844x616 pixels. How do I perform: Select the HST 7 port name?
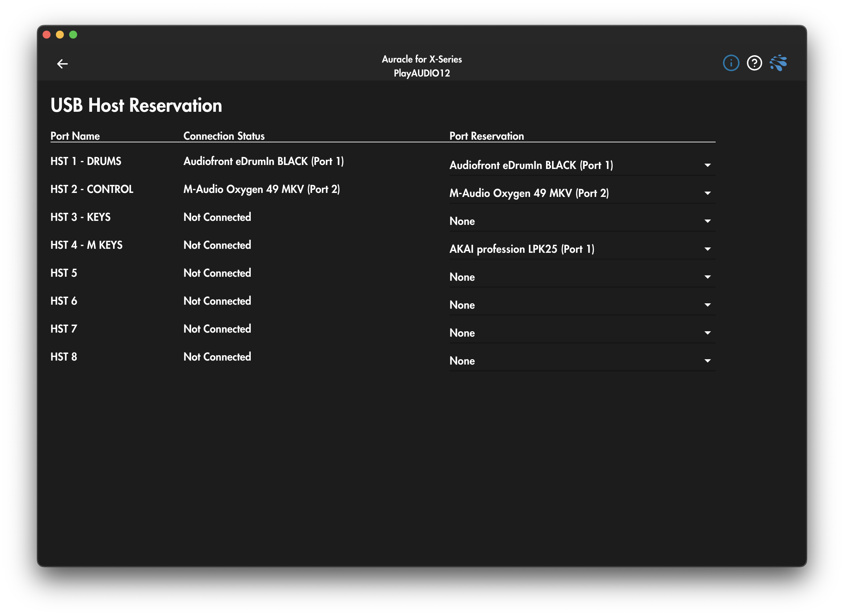64,329
